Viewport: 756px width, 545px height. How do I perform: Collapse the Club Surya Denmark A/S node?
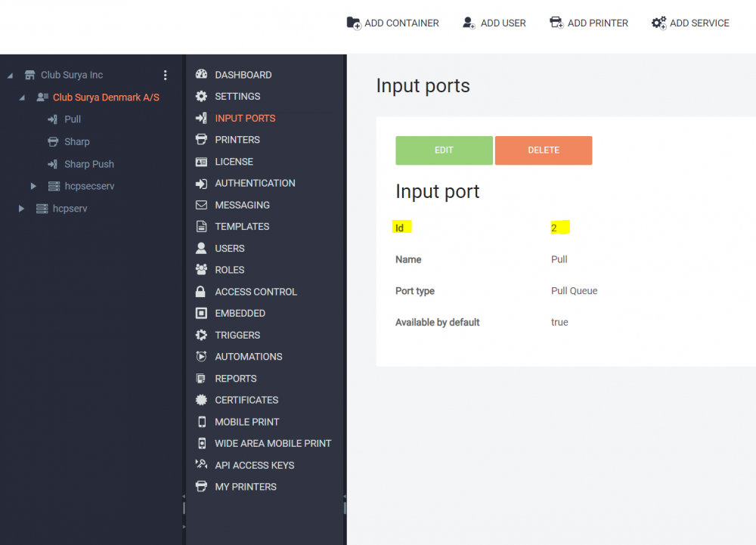coord(22,98)
